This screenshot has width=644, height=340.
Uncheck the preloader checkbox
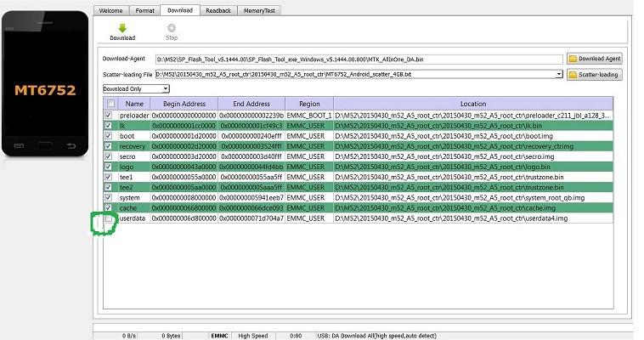(x=109, y=115)
